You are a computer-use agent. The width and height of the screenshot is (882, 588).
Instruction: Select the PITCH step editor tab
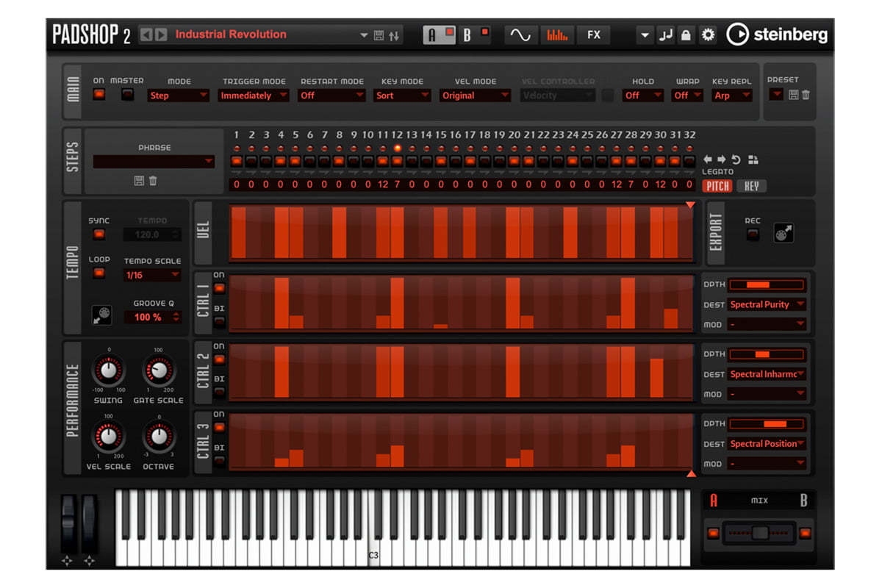pos(718,186)
